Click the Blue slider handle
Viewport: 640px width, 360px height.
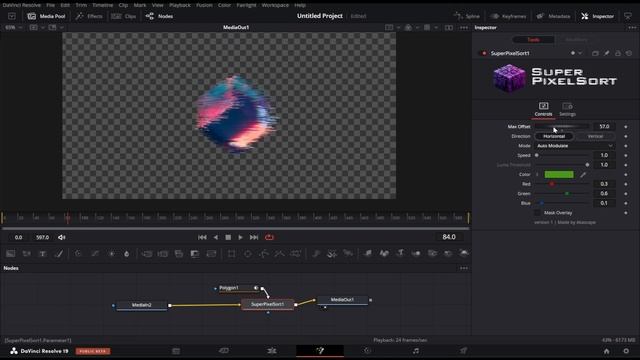(x=542, y=203)
